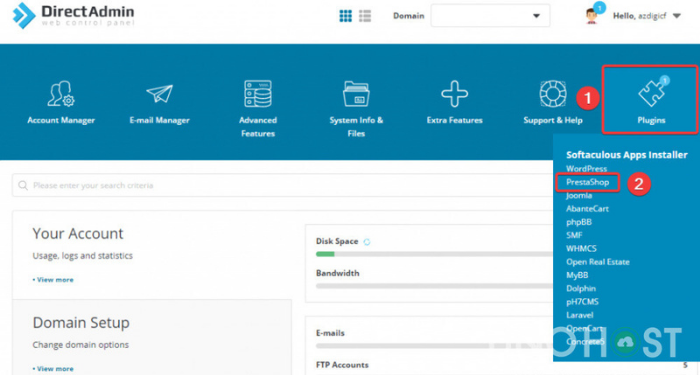The height and width of the screenshot is (375, 700).
Task: Choose Open Real Estate from list
Action: [598, 262]
